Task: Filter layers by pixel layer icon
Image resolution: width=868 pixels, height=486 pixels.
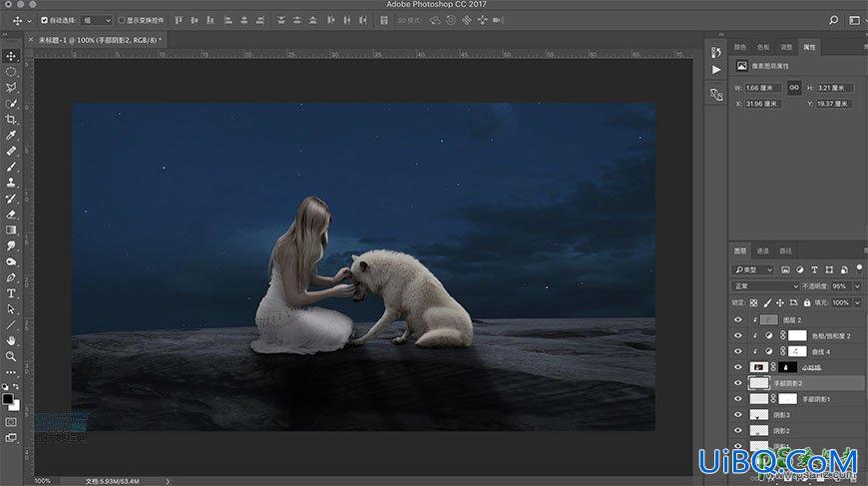Action: click(x=785, y=269)
